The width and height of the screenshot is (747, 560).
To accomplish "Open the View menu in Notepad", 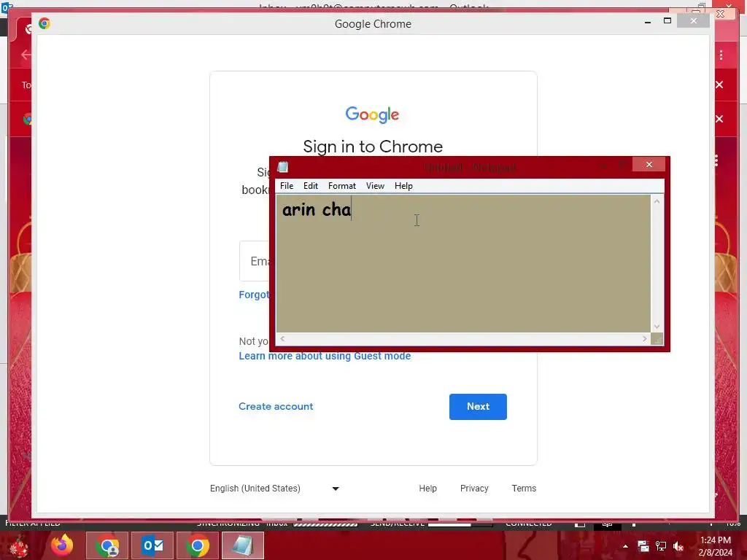I will 375,186.
